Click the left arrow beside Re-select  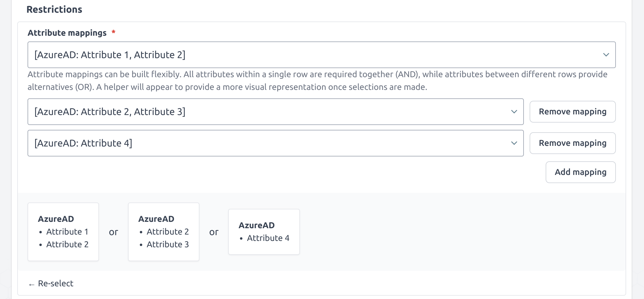pos(31,284)
